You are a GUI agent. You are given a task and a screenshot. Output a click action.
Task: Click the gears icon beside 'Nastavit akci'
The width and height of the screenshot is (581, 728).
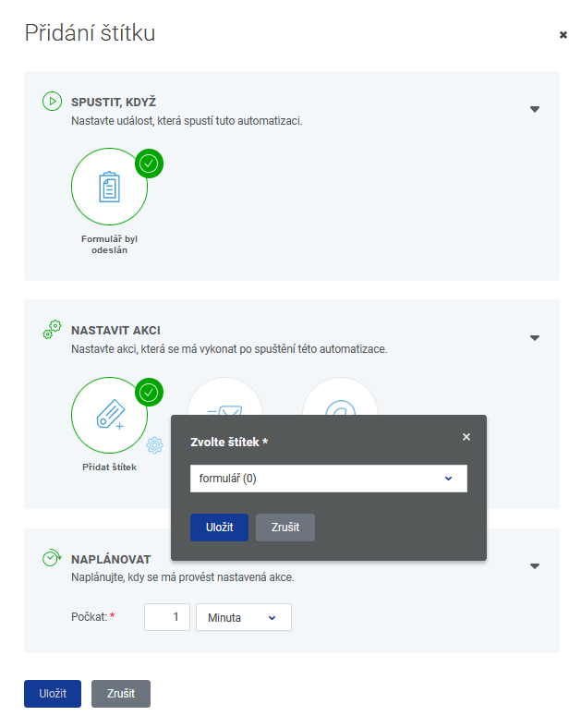click(x=52, y=329)
